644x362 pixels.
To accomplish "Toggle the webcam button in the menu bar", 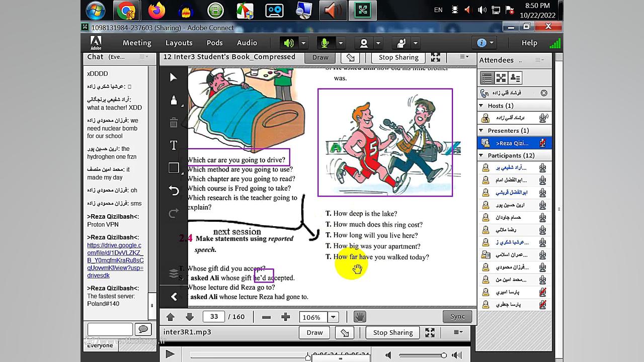I will (364, 43).
